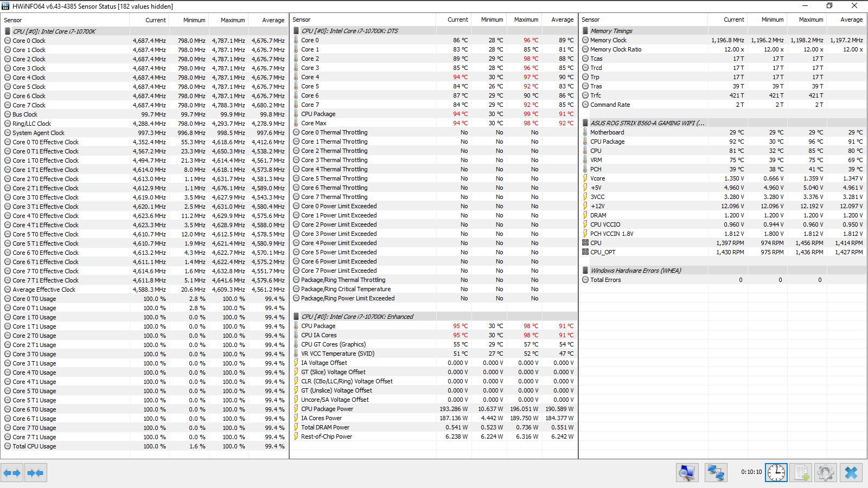Select the 'Memory Timings' group header
Screen dimensions: 868x488
pyautogui.click(x=723, y=31)
